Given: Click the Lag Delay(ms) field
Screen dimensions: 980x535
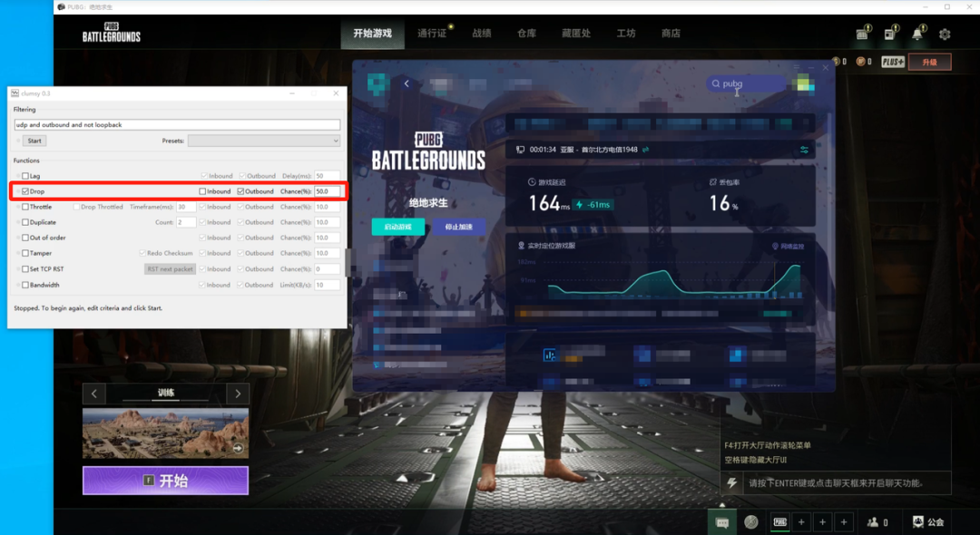Looking at the screenshot, I should 327,176.
